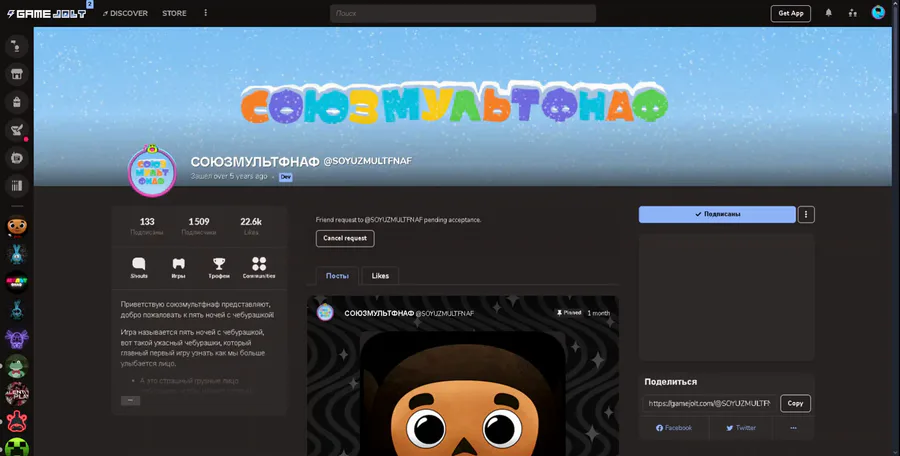The height and width of the screenshot is (456, 900).
Task: Click the СОЮЗМУЛЬТФНАФ profile avatar
Action: click(152, 171)
